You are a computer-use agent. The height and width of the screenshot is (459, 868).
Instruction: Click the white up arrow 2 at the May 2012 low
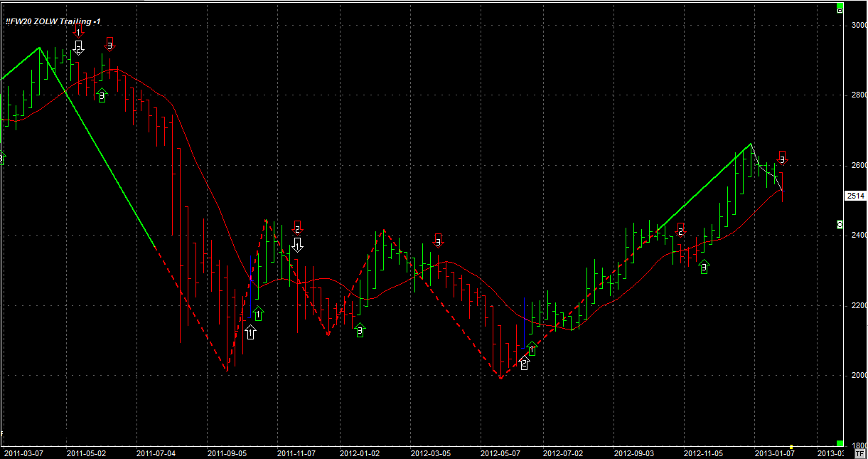point(524,364)
